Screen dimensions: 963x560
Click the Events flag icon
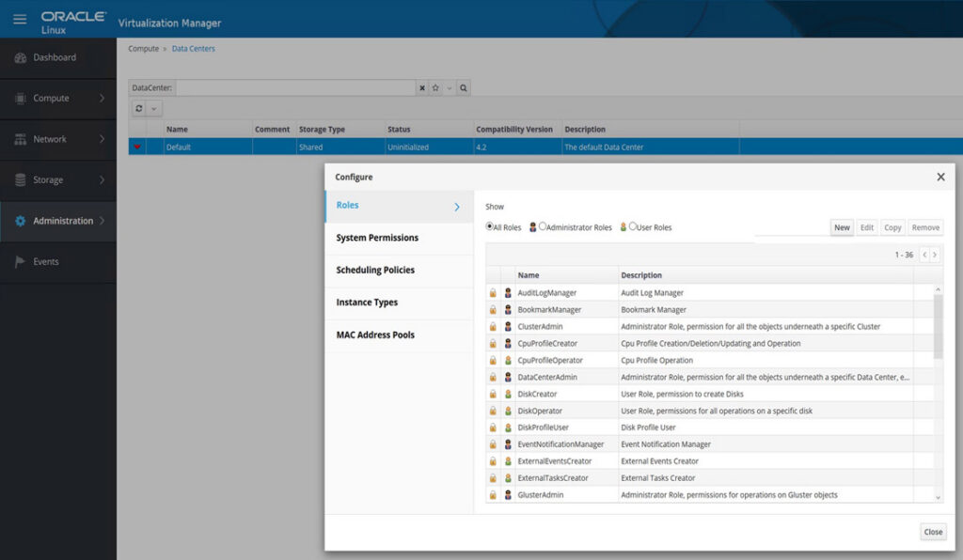pyautogui.click(x=21, y=262)
